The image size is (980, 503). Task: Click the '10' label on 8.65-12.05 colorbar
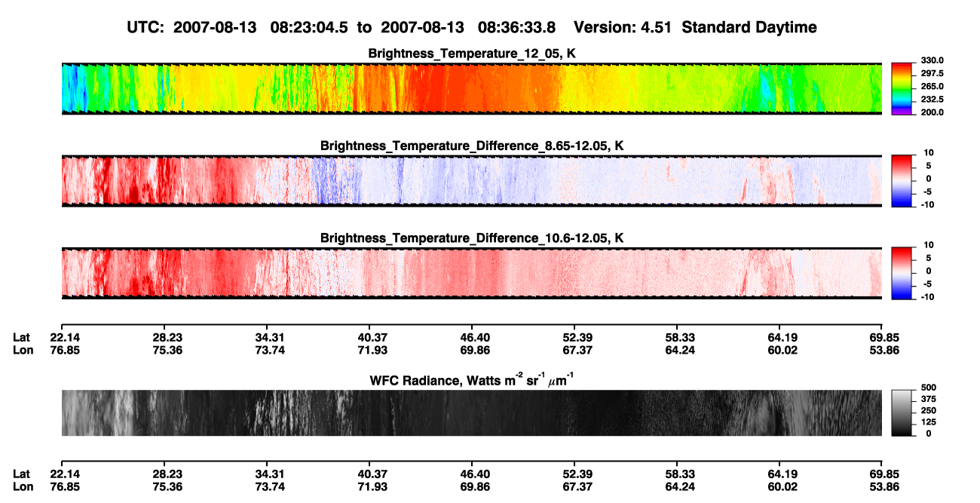pyautogui.click(x=929, y=153)
